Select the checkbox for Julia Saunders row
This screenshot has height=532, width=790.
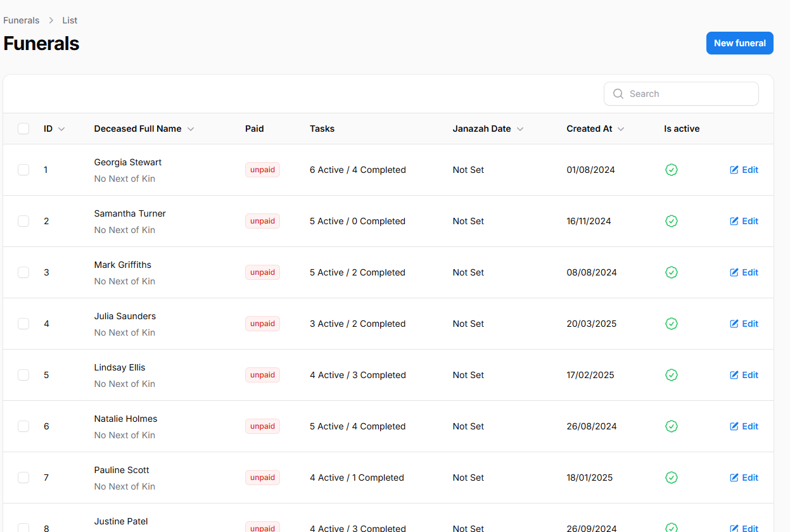[x=23, y=324]
